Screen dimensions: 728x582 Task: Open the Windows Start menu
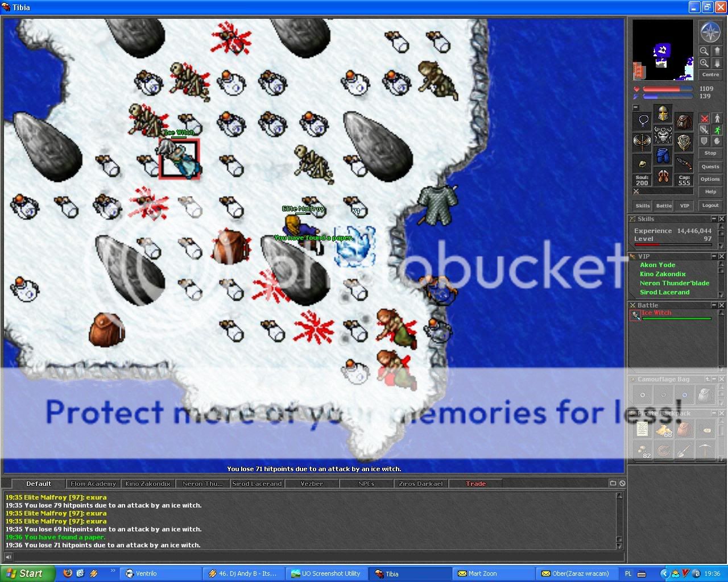(x=28, y=573)
